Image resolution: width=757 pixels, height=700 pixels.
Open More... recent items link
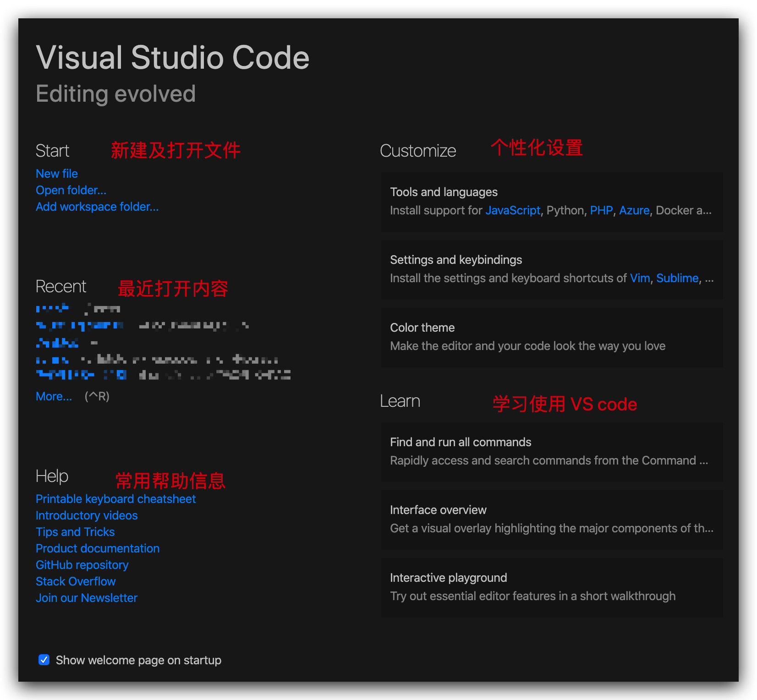[x=54, y=396]
